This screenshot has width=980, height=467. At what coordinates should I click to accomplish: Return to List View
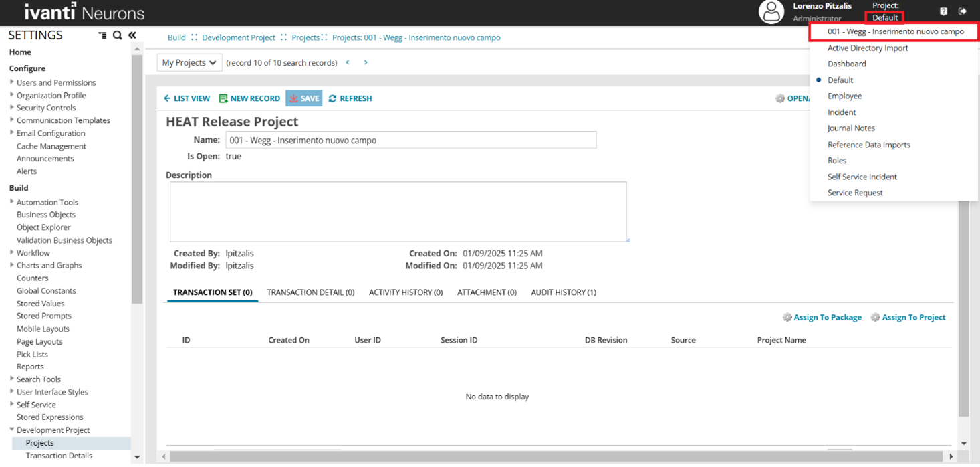[x=187, y=98]
